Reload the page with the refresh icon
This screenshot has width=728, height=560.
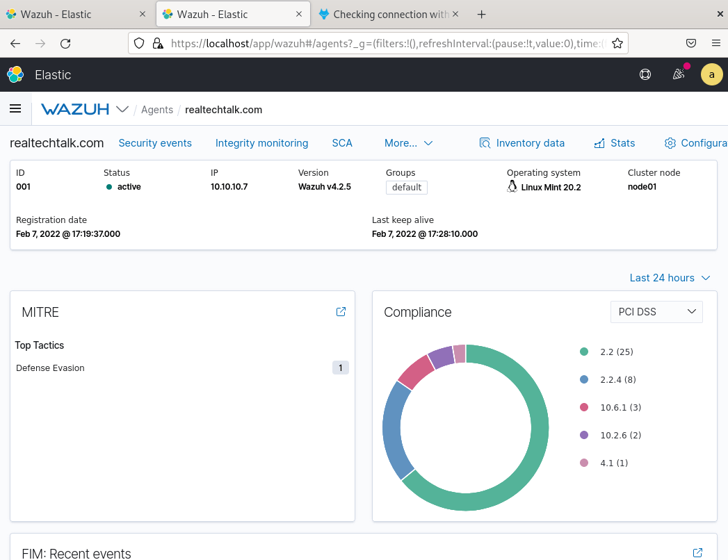coord(66,43)
